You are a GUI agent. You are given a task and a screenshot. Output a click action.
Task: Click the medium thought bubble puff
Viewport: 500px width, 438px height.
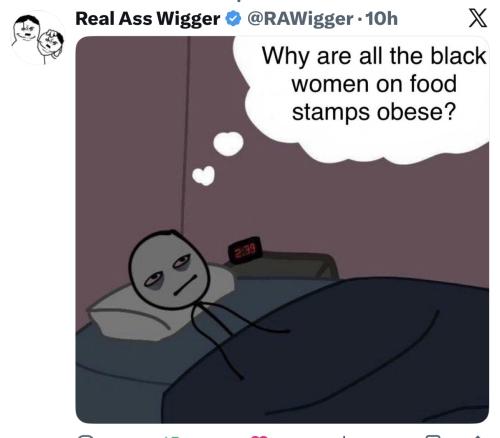[228, 143]
